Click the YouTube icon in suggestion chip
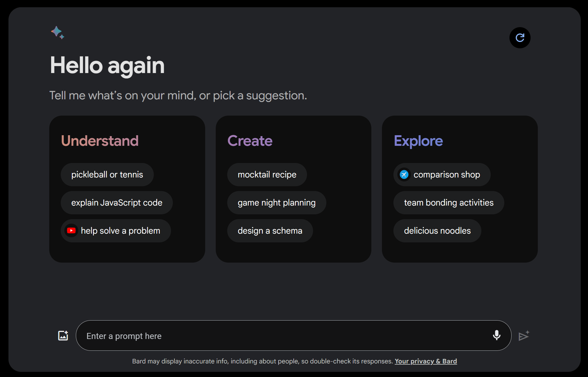588x377 pixels. (71, 231)
